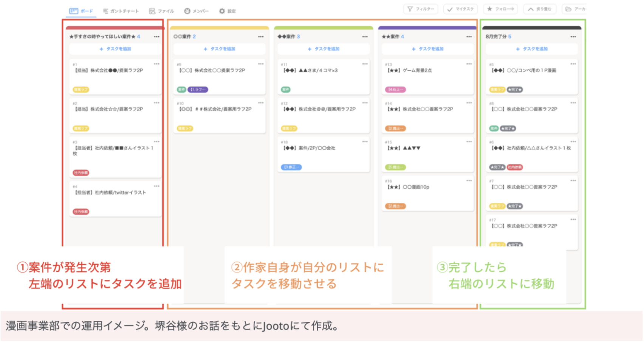The width and height of the screenshot is (644, 342).
Task: Add task to ★手すきの時やってほしい案件★ list
Action: 115,49
